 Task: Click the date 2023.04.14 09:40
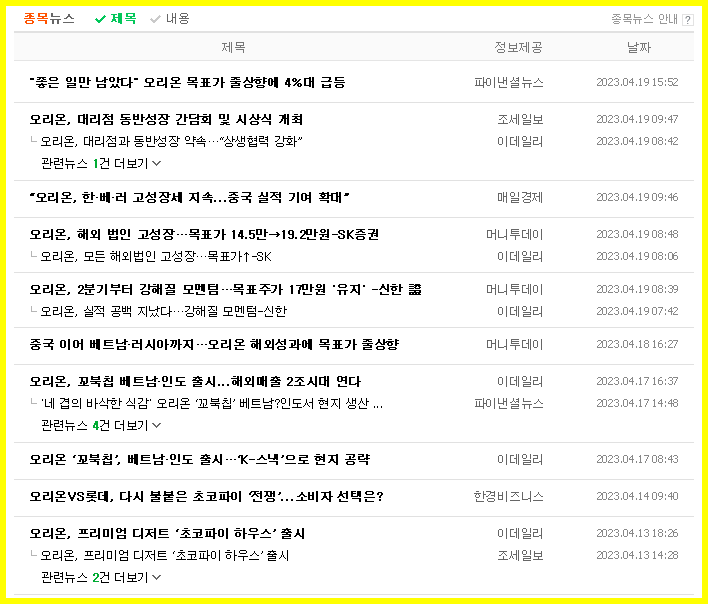[637, 496]
